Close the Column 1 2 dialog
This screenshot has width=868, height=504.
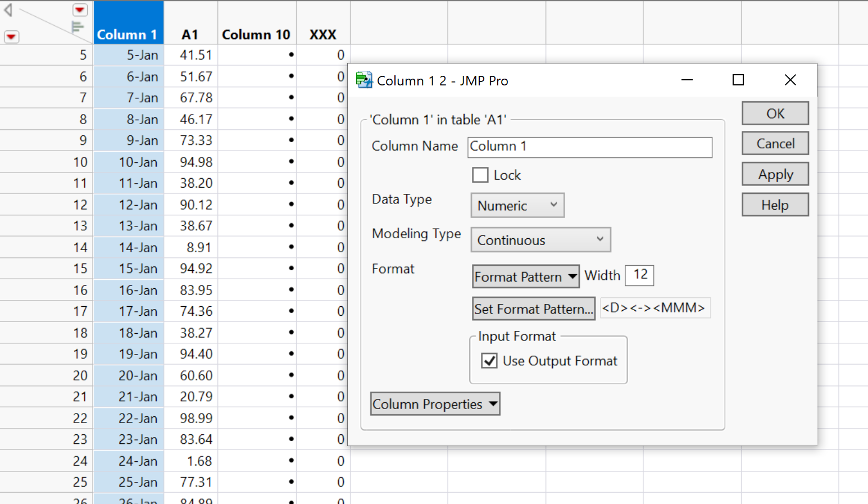(790, 80)
